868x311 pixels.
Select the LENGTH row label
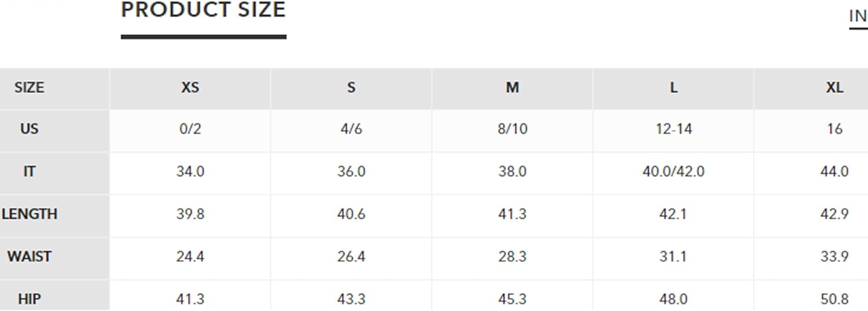(x=30, y=214)
